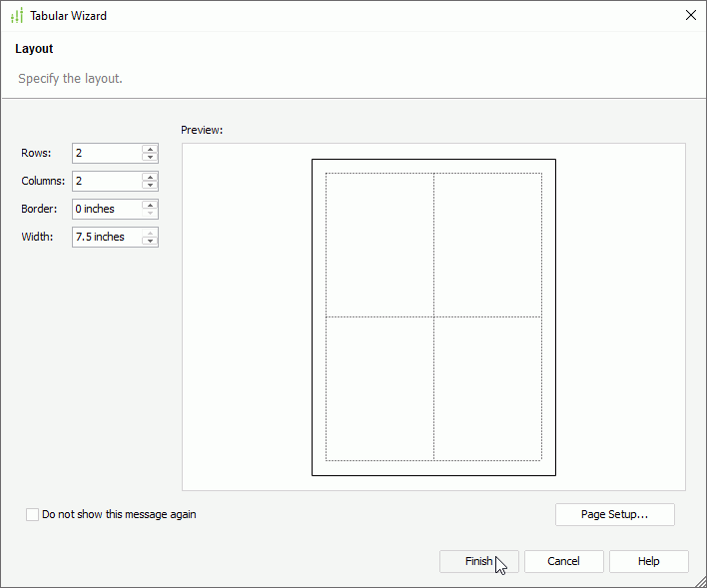The image size is (707, 588).
Task: Click the Width field showing 7.5 inches
Action: tap(107, 238)
